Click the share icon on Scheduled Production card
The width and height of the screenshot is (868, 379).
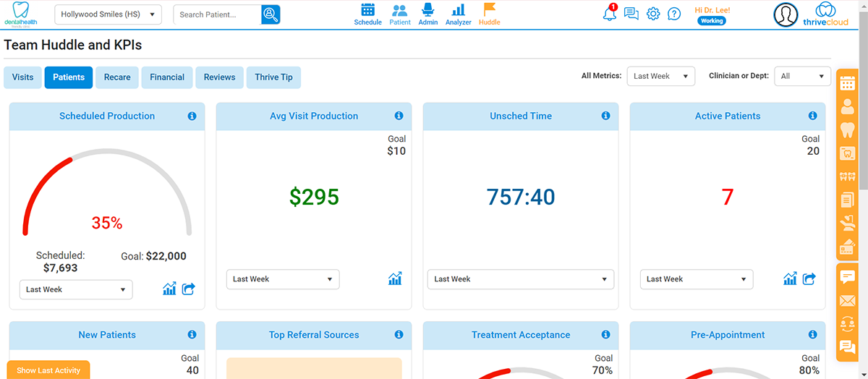189,289
